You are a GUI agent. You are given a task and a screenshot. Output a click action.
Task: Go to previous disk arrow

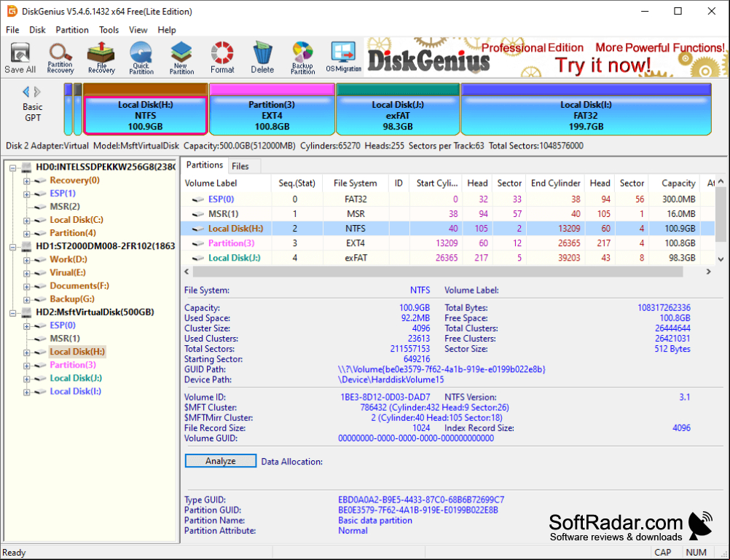[26, 92]
